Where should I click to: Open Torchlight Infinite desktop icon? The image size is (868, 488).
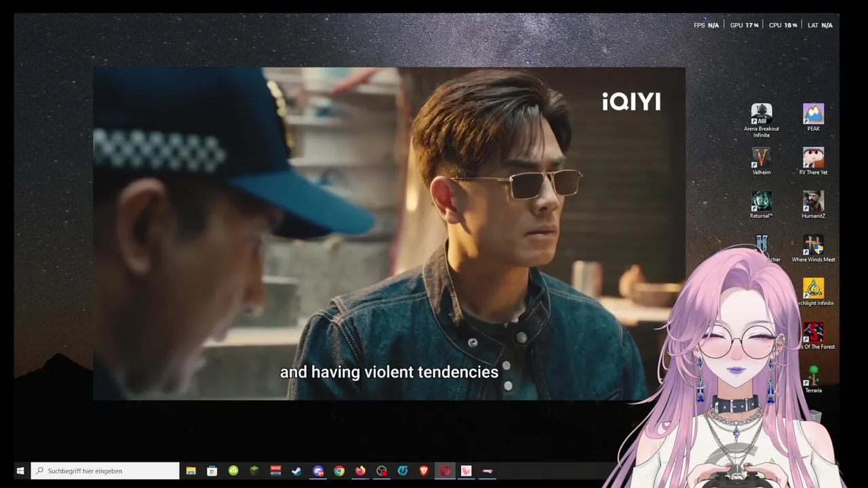point(813,292)
